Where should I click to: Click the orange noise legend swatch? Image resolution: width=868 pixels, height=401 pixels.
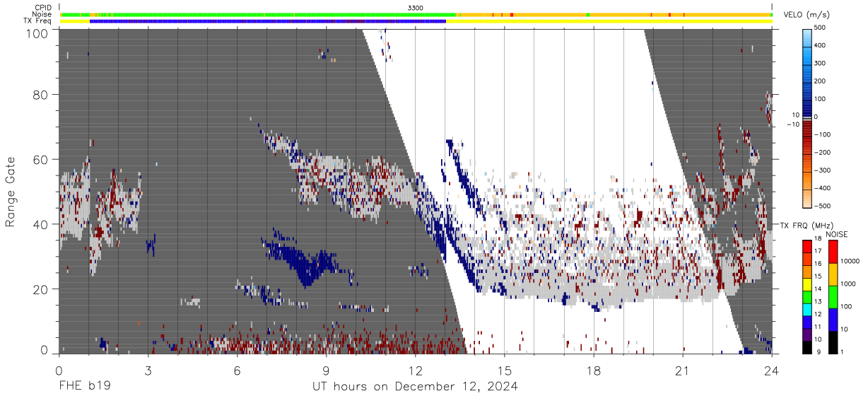833,274
